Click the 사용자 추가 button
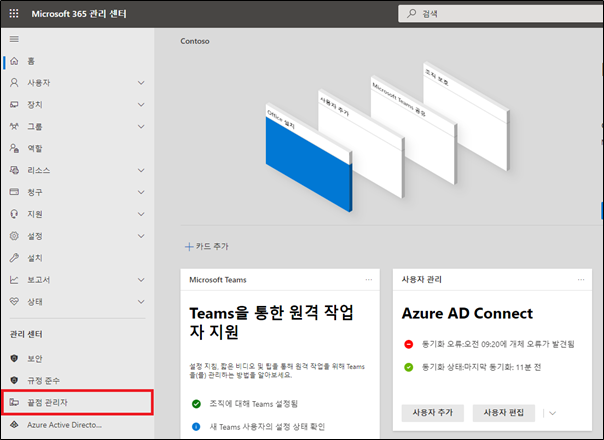This screenshot has width=604, height=440. (433, 413)
